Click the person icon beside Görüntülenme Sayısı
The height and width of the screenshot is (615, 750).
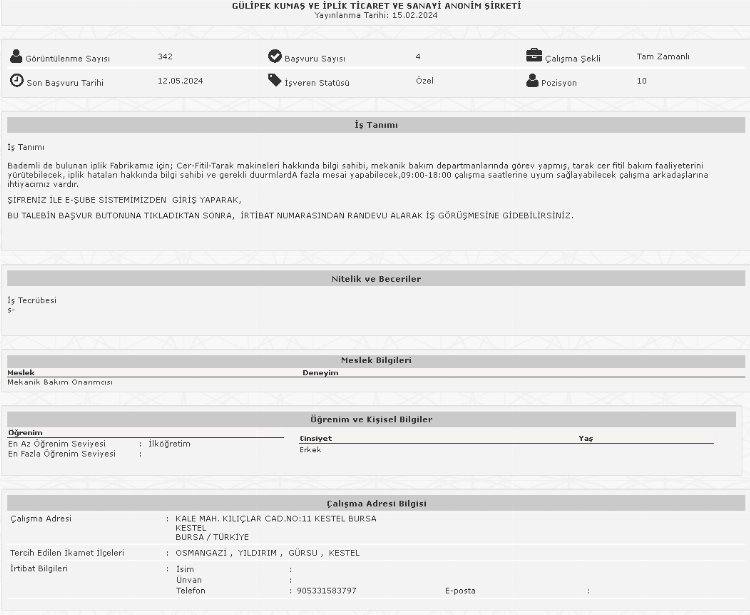pyautogui.click(x=16, y=56)
